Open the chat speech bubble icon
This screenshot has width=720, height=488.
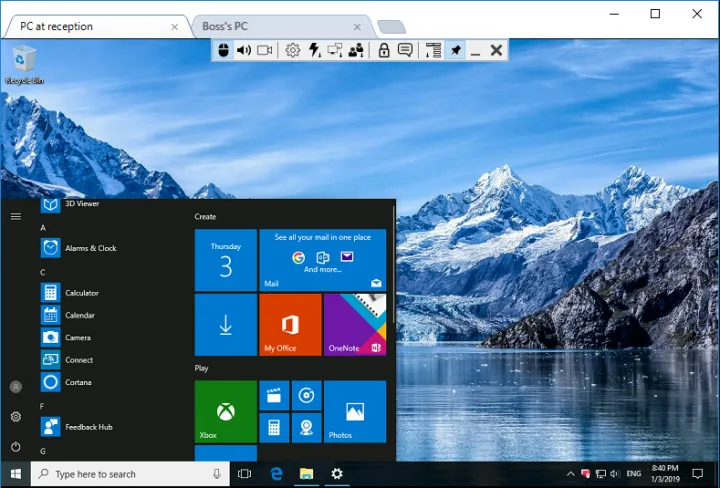point(405,50)
